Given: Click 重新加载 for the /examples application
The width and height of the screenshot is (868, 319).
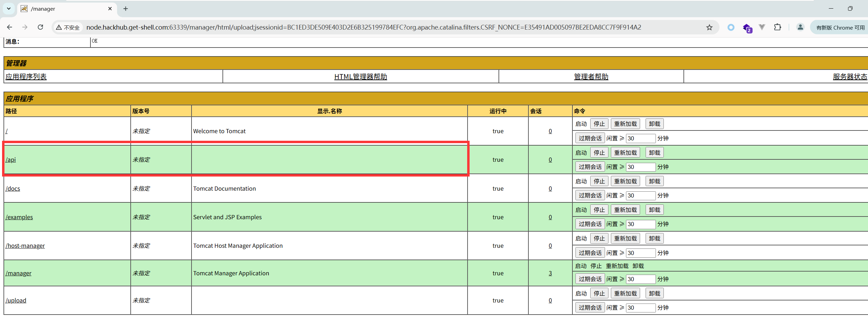Looking at the screenshot, I should 625,209.
